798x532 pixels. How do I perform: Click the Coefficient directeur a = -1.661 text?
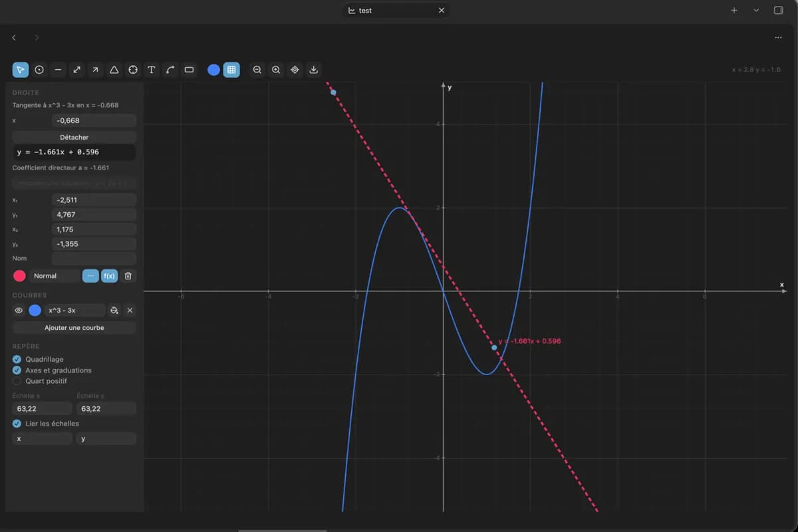click(61, 168)
